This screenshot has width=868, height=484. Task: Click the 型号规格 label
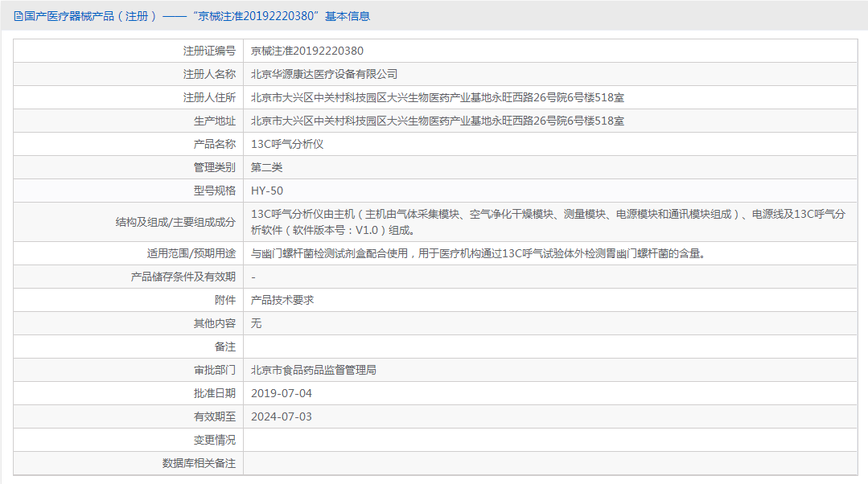pos(215,191)
